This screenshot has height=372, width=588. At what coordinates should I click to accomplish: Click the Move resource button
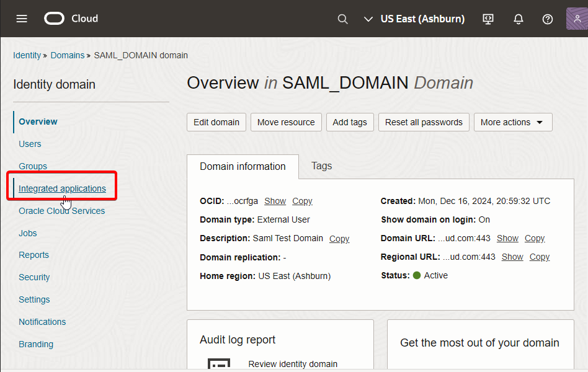pos(286,122)
